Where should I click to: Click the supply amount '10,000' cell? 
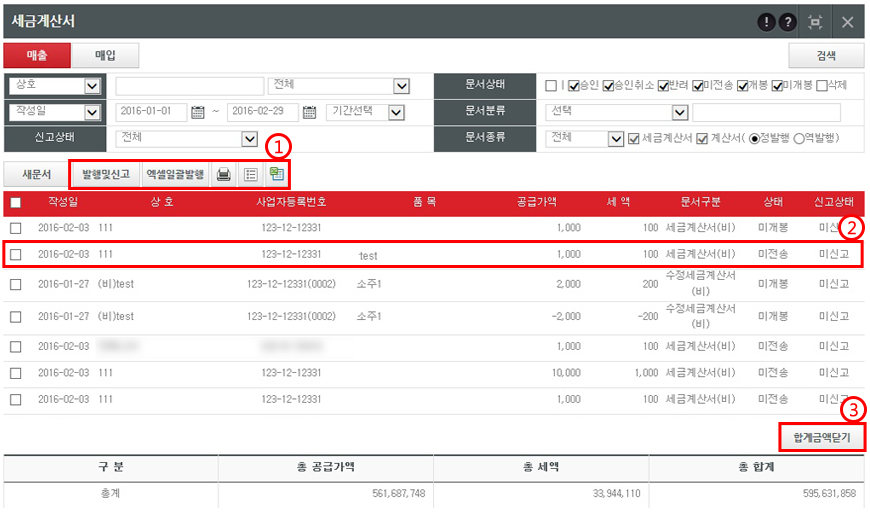point(566,373)
